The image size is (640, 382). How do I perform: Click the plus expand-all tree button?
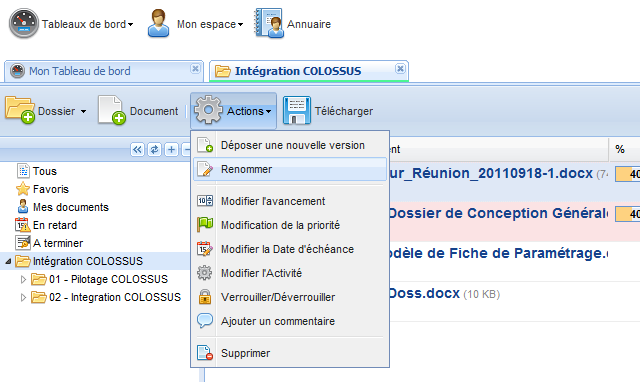[x=171, y=150]
